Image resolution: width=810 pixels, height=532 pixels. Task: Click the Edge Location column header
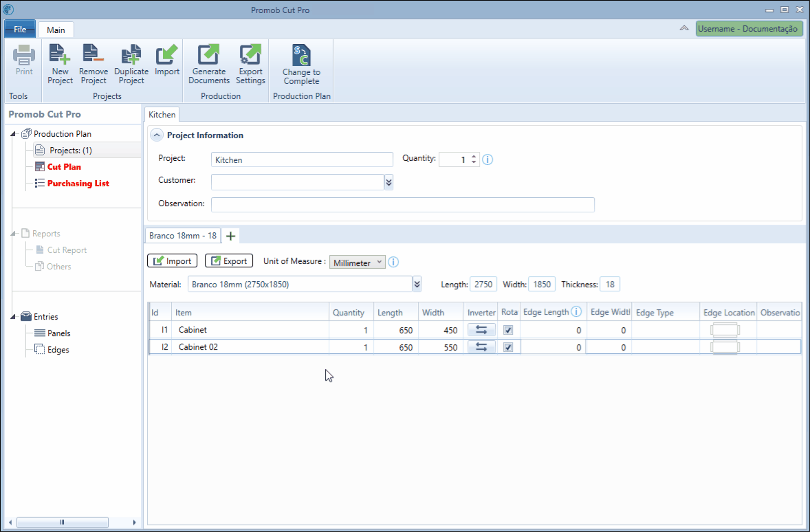click(x=728, y=312)
